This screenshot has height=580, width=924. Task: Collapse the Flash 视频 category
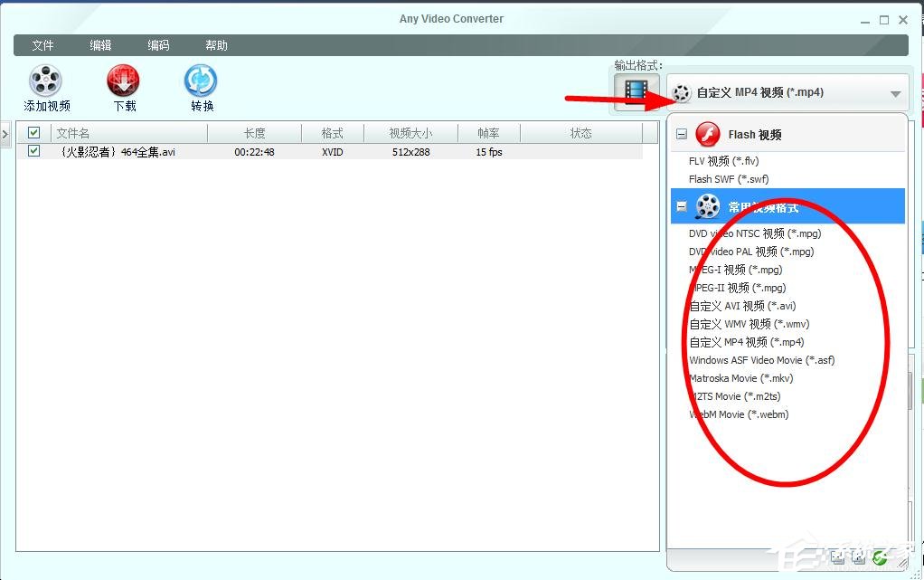pyautogui.click(x=682, y=134)
